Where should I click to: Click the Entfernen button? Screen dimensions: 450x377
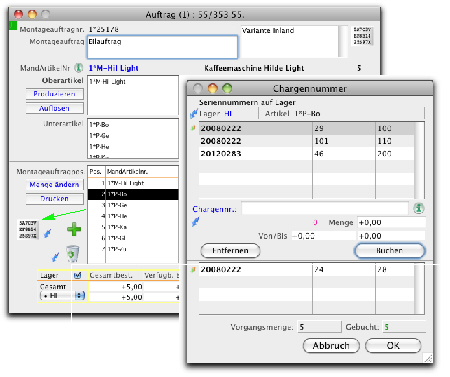click(x=230, y=251)
